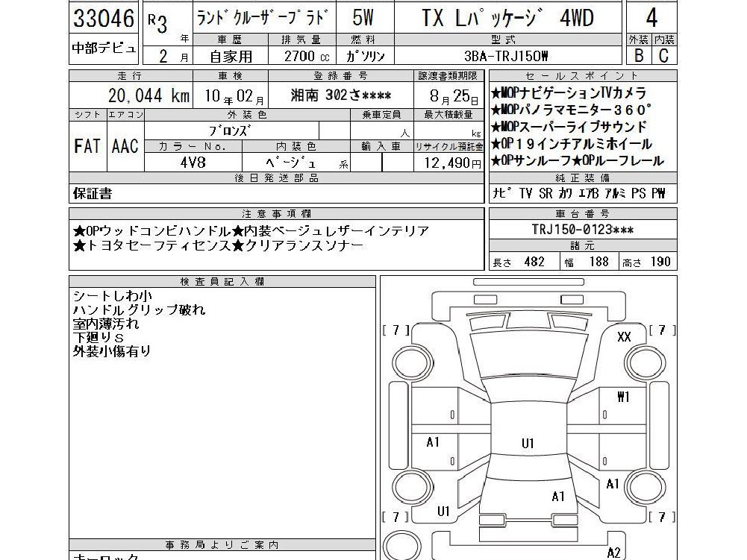
Task: Select the document deadline 8月25日
Action: tap(454, 96)
